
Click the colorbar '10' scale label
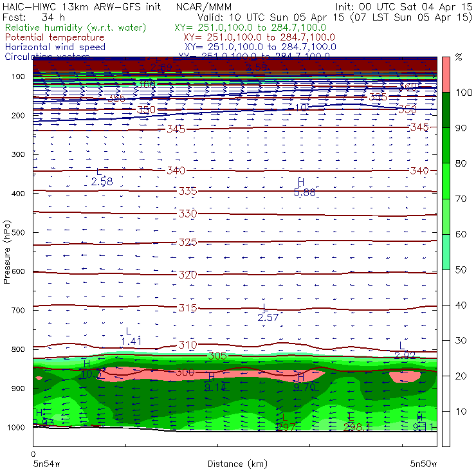[461, 412]
